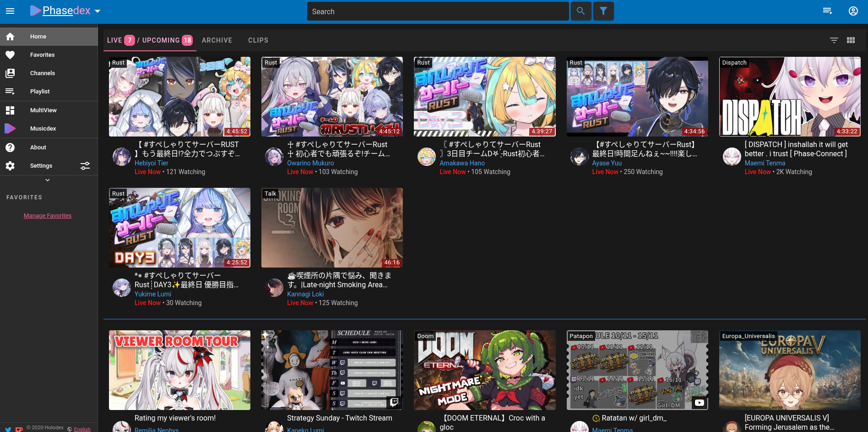The width and height of the screenshot is (868, 432).
Task: Open the Strategy Sunday schedule thumbnail
Action: (x=332, y=370)
